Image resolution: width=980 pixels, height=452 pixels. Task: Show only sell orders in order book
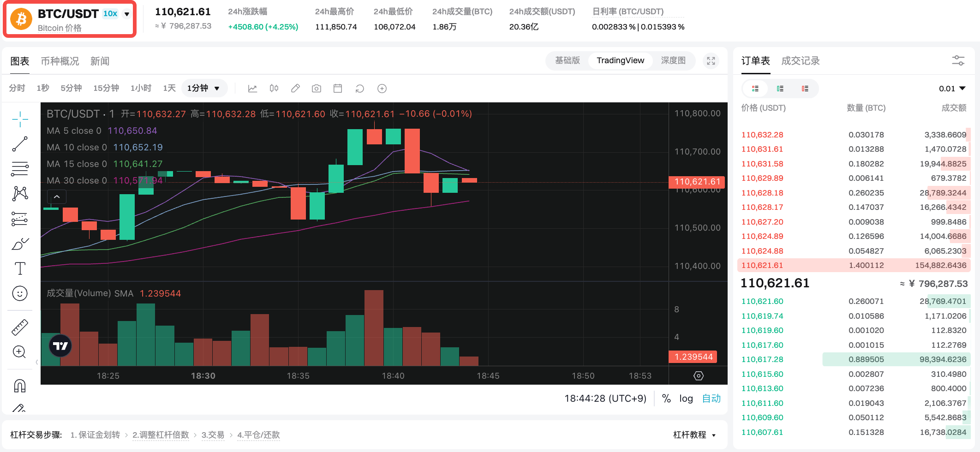pos(805,89)
